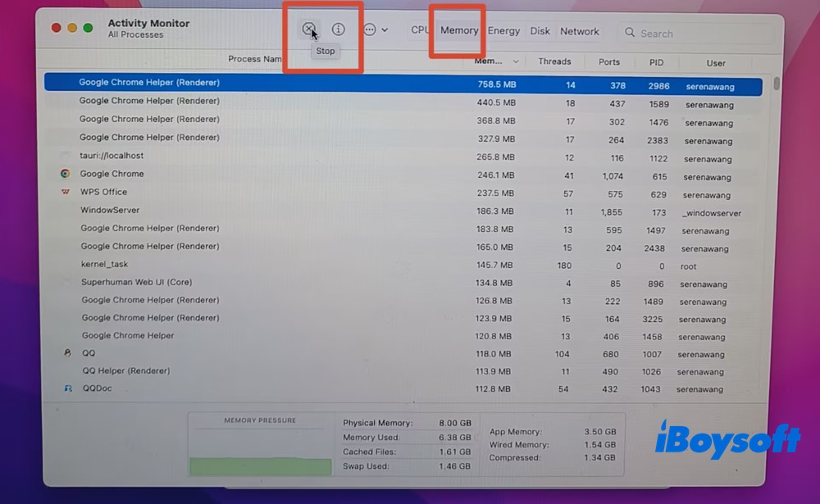Select the Chrome Helper row with PID 1497
820x504 pixels.
(403, 229)
